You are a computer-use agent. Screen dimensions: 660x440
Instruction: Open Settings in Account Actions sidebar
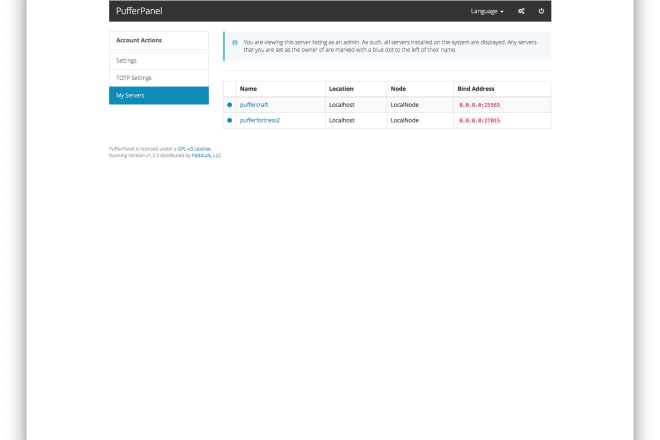159,61
